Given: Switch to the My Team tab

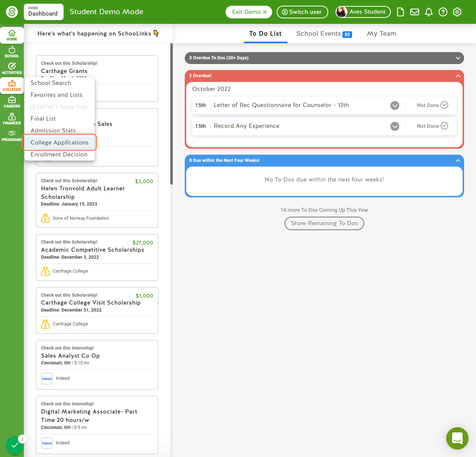Looking at the screenshot, I should pos(381,34).
